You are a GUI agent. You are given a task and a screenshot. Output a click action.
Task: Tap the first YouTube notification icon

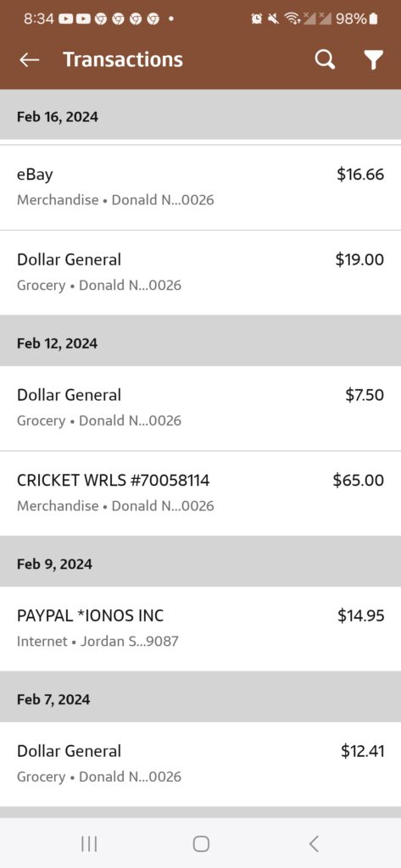65,19
